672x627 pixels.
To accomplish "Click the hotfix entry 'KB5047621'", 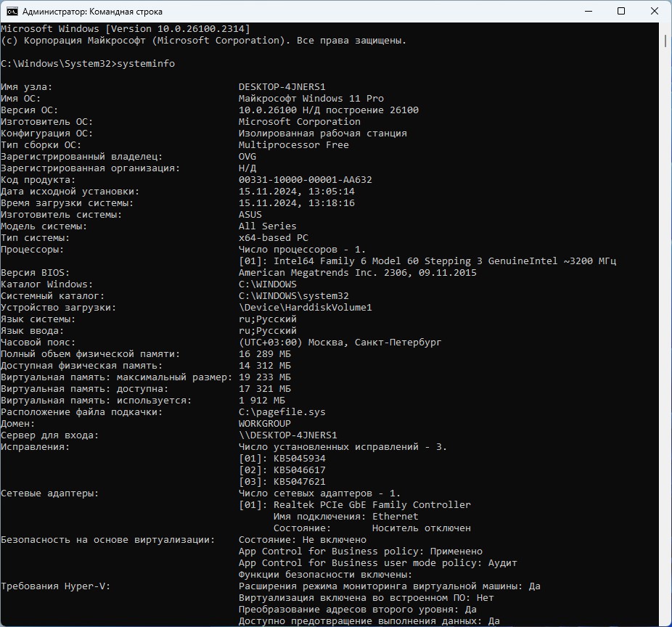I will point(300,481).
